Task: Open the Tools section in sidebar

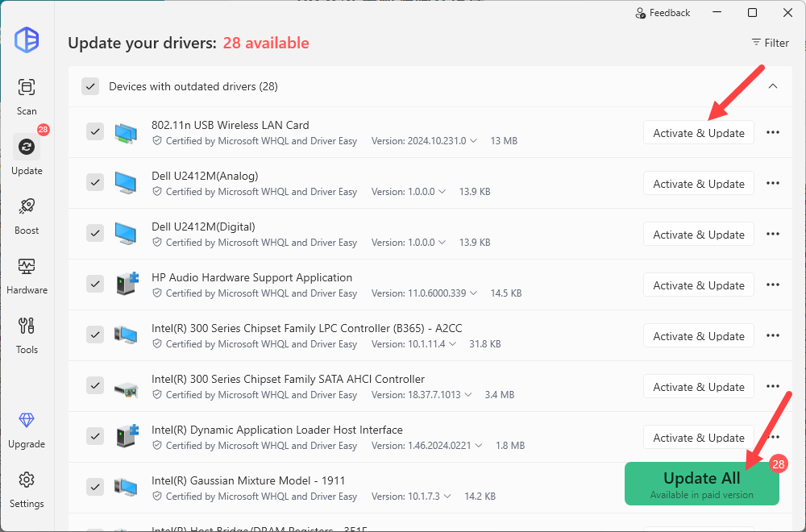Action: (27, 335)
